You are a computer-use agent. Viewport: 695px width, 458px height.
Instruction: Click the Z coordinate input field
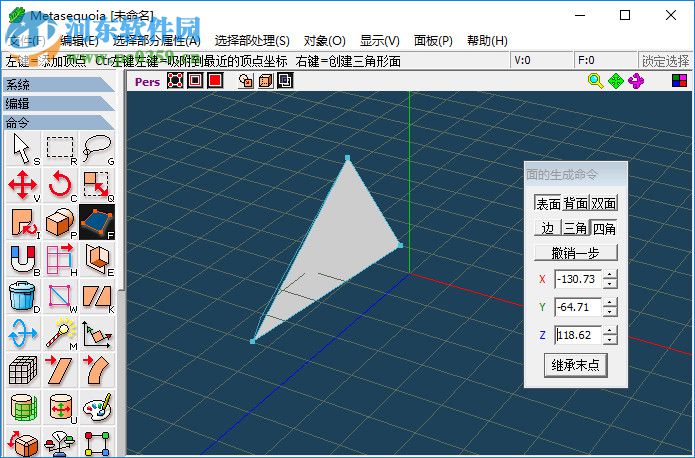point(578,335)
